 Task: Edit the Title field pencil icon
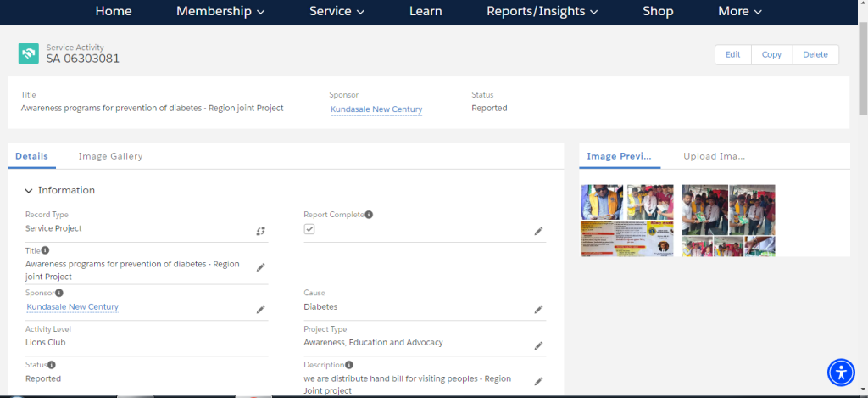tap(261, 267)
